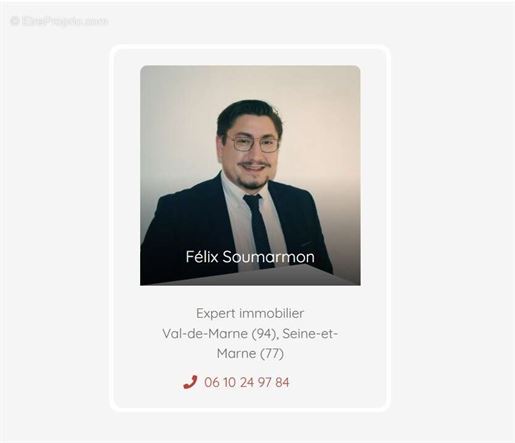Click the Val-de-Marne (94) department text
This screenshot has height=443, width=515.
220,334
